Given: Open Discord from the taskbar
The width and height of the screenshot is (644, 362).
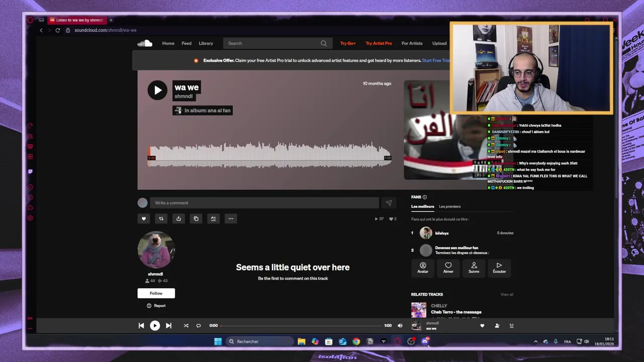Looking at the screenshot, I should pyautogui.click(x=425, y=341).
